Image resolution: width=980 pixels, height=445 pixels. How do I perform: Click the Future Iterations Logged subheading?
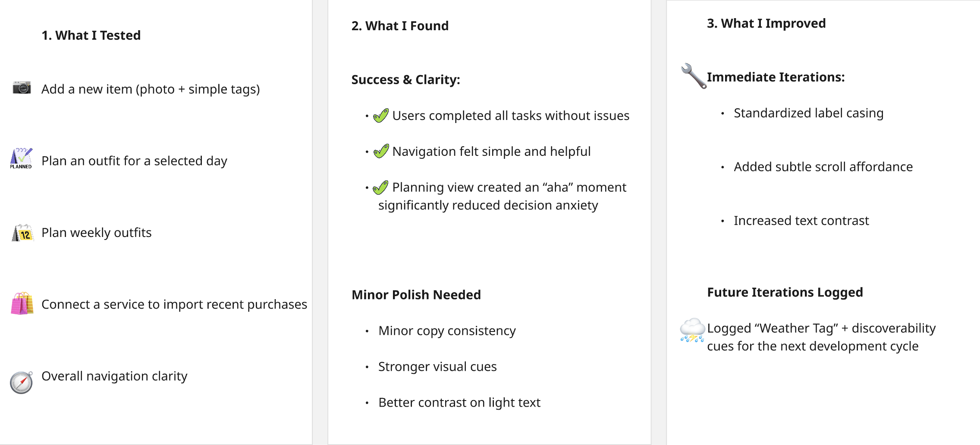(785, 293)
